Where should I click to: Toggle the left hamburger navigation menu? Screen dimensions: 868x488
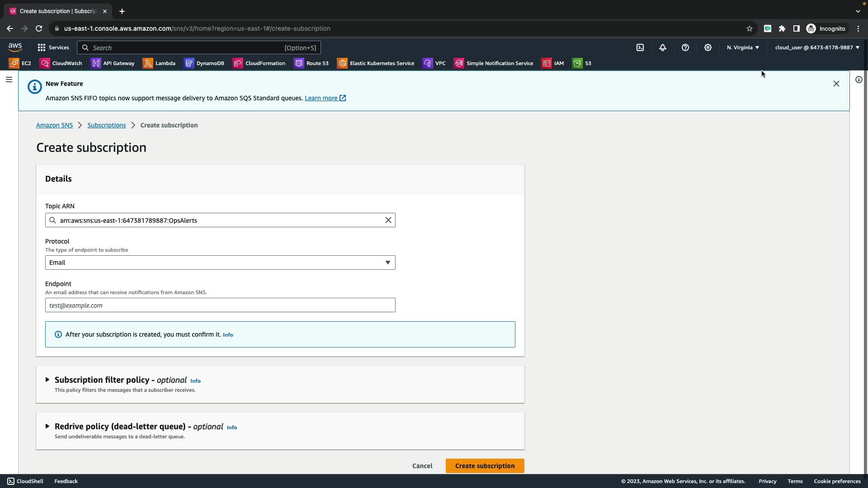(9, 80)
